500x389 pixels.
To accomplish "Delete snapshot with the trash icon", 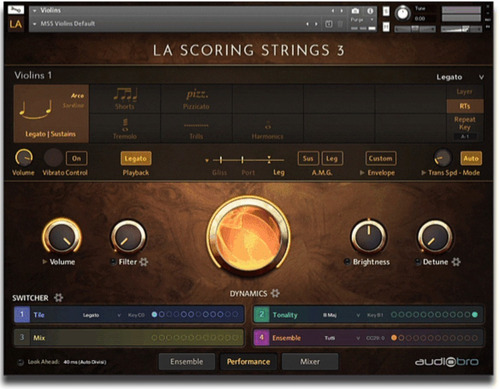I will [x=340, y=24].
